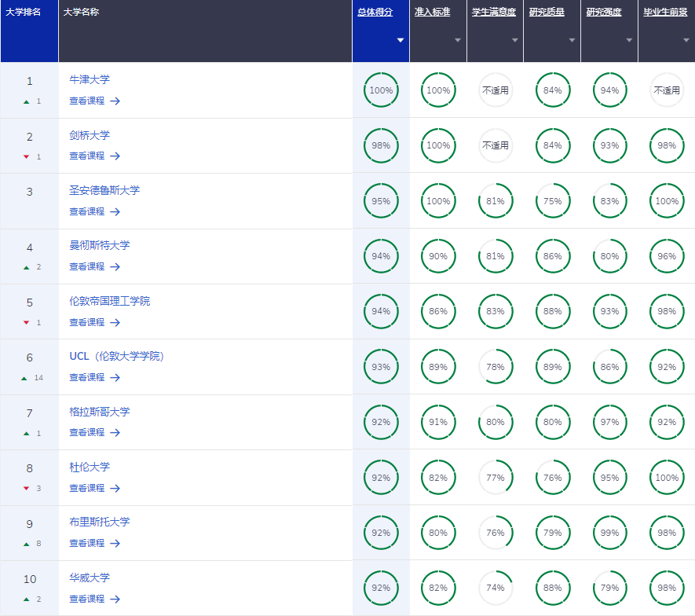
Task: Click the red down arrow under rank 5
Action: [26, 323]
